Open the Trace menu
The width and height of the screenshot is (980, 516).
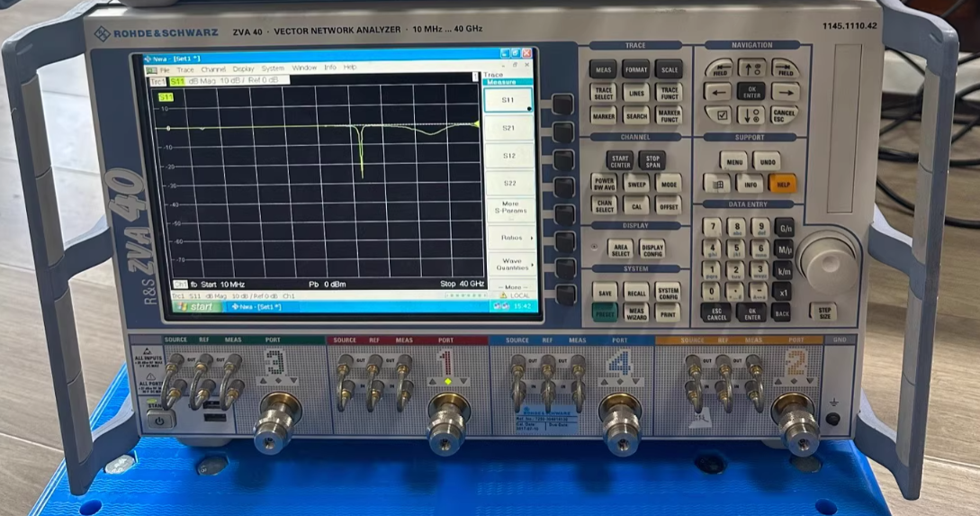coord(185,70)
